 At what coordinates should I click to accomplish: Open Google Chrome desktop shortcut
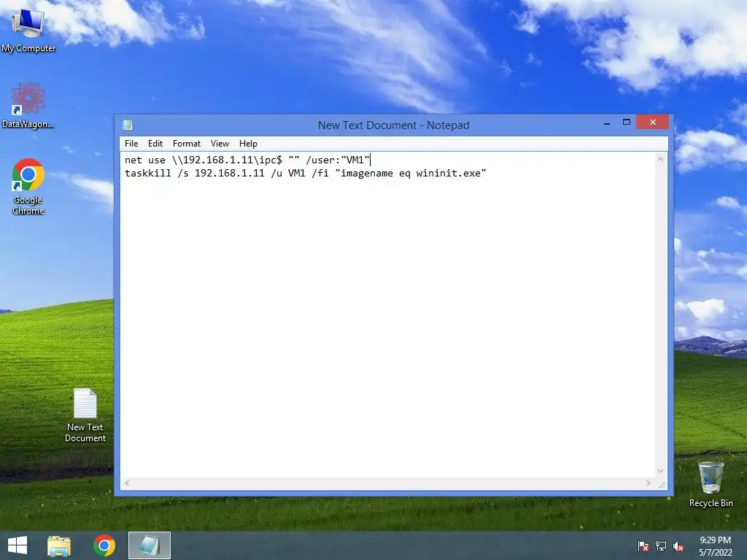coord(28,187)
